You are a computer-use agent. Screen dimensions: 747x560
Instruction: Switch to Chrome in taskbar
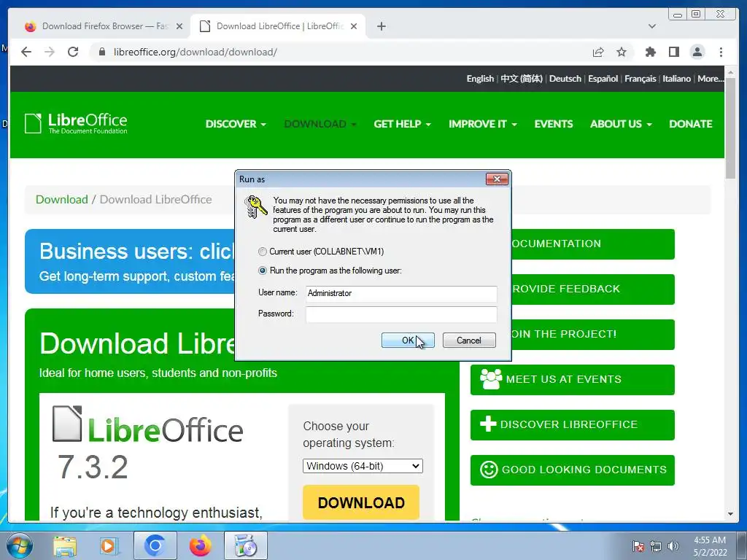(x=155, y=545)
